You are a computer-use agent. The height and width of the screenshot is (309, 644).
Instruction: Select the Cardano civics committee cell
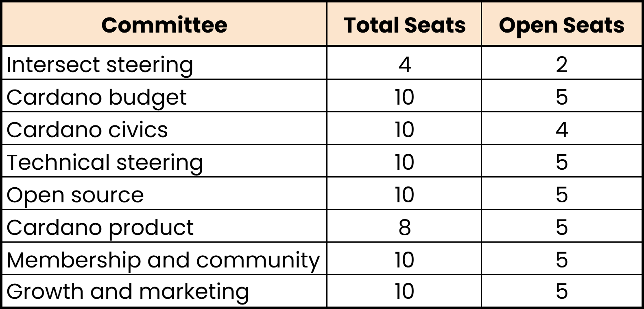pyautogui.click(x=87, y=129)
